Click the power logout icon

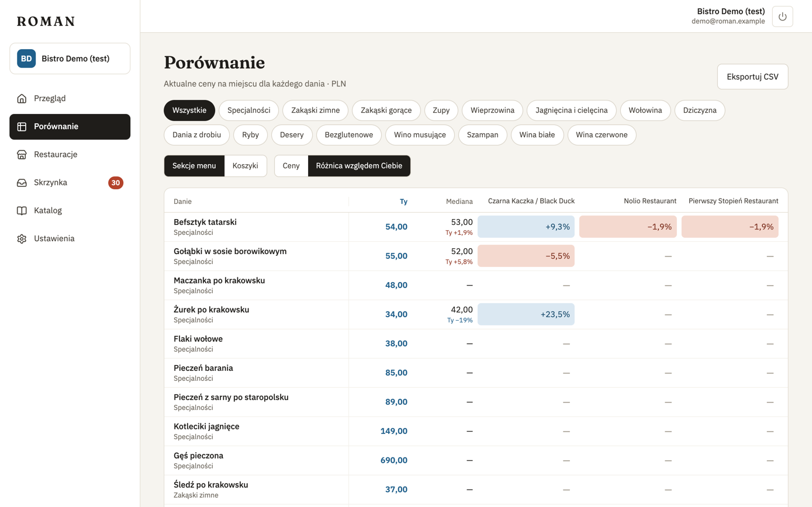click(782, 16)
